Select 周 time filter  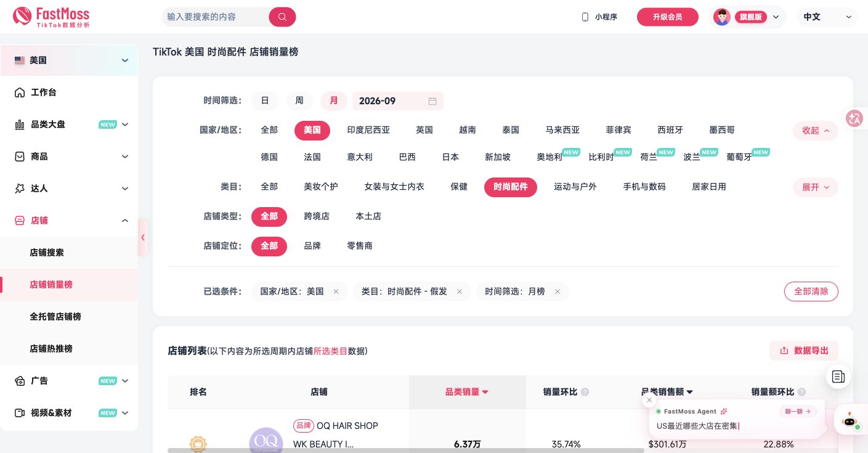[x=299, y=100]
